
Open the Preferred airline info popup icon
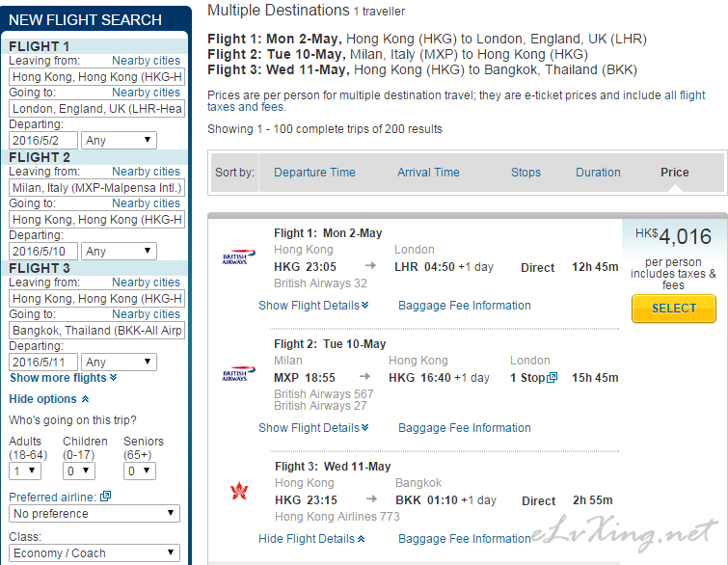106,497
